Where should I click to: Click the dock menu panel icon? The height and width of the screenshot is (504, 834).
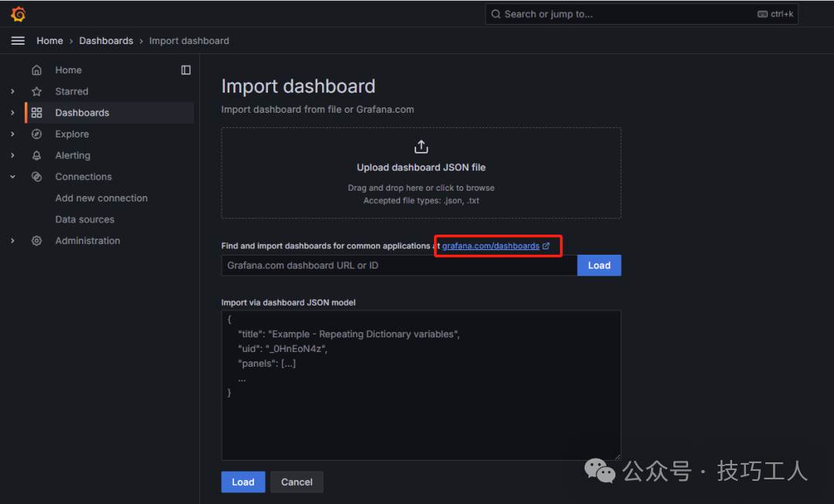click(185, 70)
